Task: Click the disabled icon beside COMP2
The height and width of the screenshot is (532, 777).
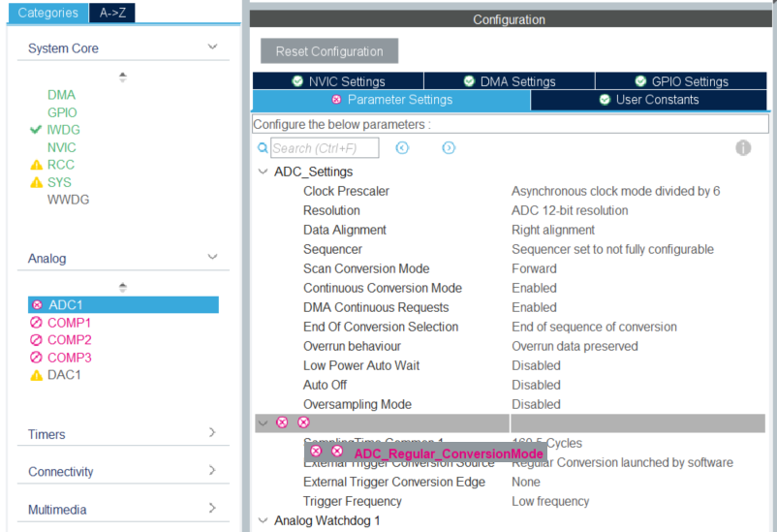Action: (37, 340)
